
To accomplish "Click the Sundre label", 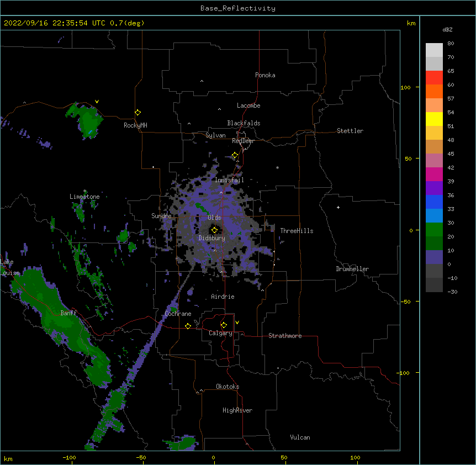I will coord(161,216).
